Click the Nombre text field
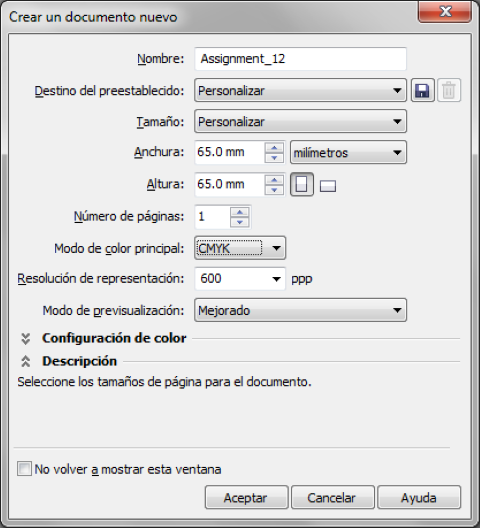This screenshot has height=528, width=480. (300, 59)
